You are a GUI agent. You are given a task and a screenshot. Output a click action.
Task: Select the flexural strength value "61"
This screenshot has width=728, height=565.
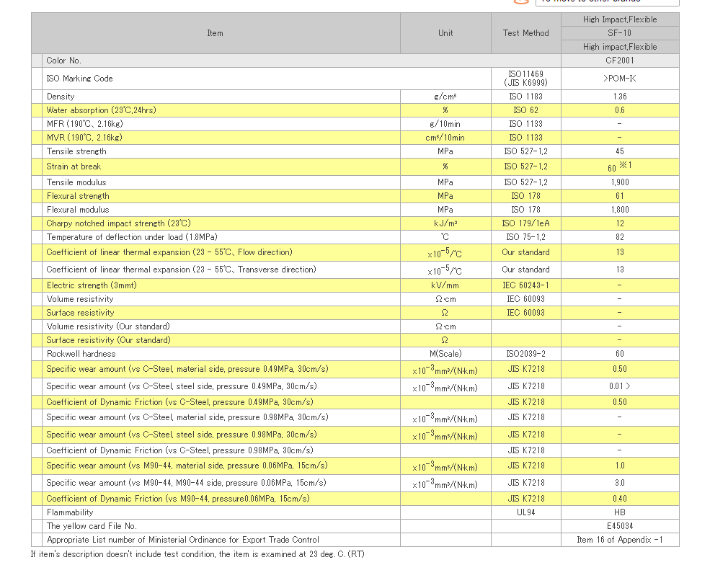pyautogui.click(x=620, y=196)
